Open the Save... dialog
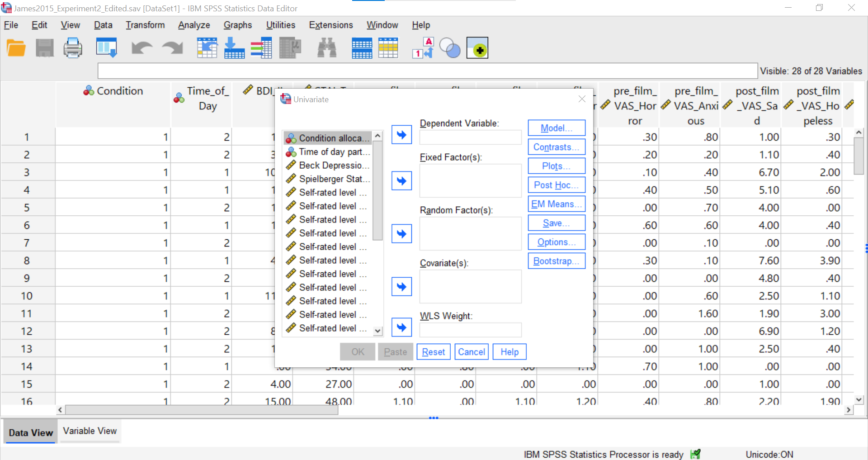This screenshot has height=460, width=868. coord(557,223)
